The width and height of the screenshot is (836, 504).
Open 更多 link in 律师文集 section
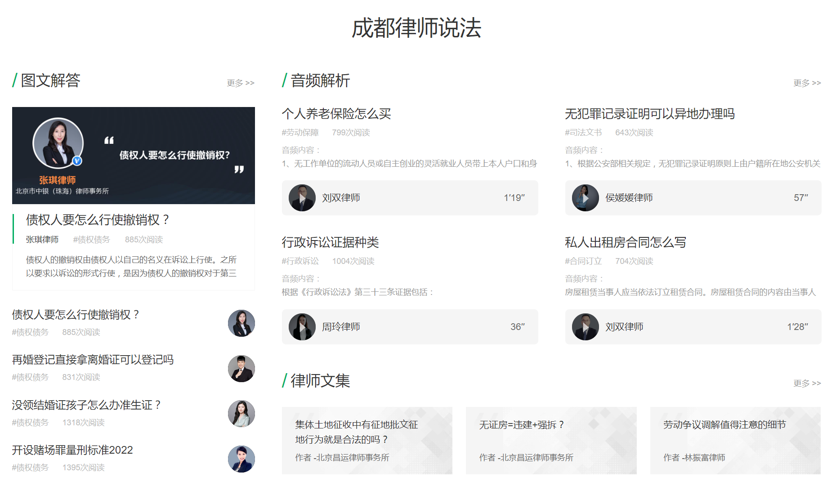(x=807, y=384)
